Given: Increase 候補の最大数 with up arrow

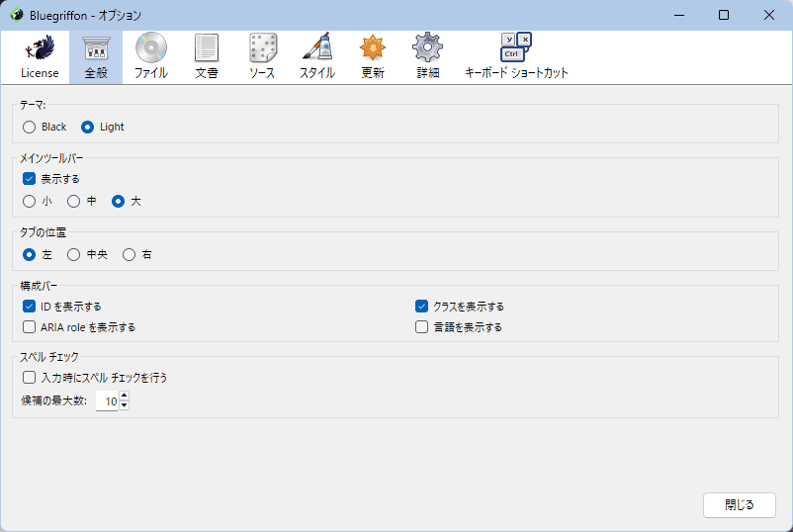Looking at the screenshot, I should tap(125, 398).
